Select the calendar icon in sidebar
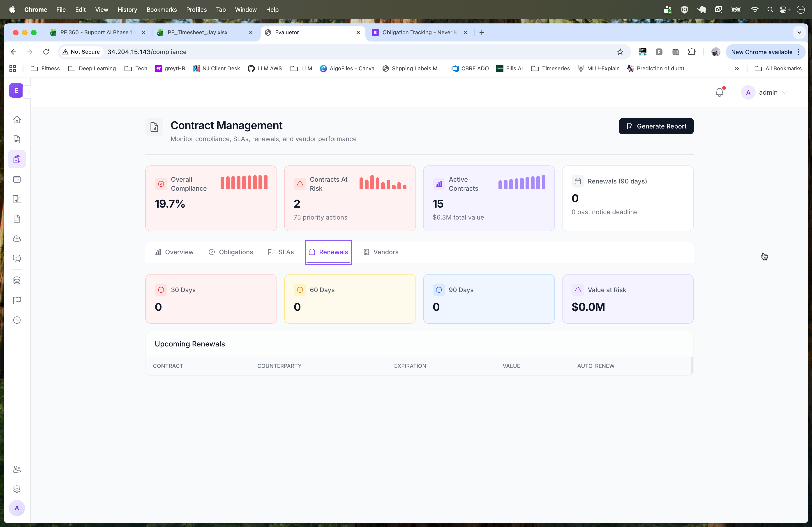The image size is (812, 527). [x=17, y=179]
